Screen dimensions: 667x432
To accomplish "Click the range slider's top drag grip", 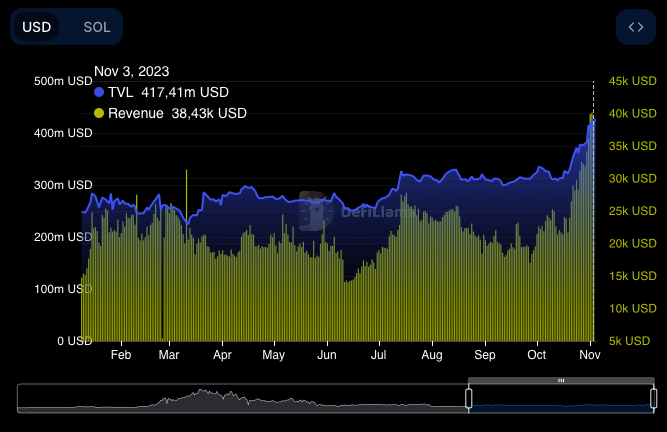I will (561, 381).
